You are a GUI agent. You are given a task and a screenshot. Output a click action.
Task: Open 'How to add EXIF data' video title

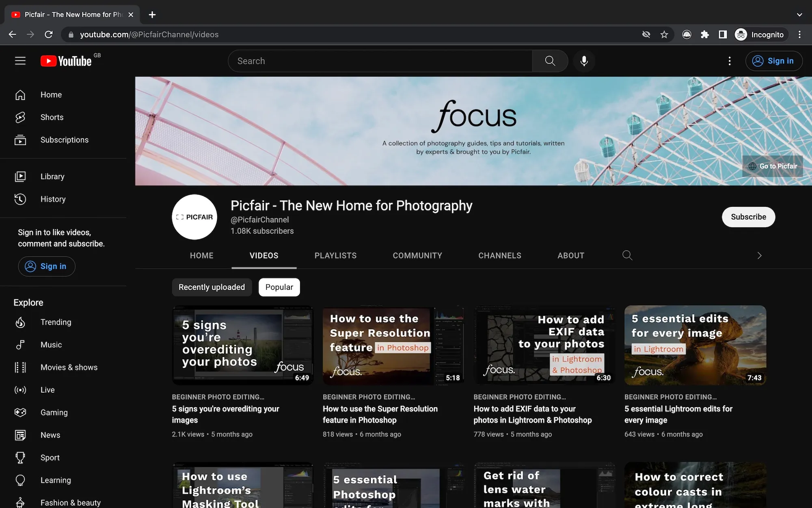[x=532, y=415]
